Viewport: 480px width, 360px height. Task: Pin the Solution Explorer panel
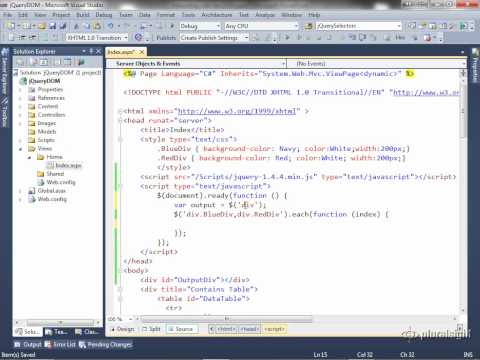click(91, 51)
